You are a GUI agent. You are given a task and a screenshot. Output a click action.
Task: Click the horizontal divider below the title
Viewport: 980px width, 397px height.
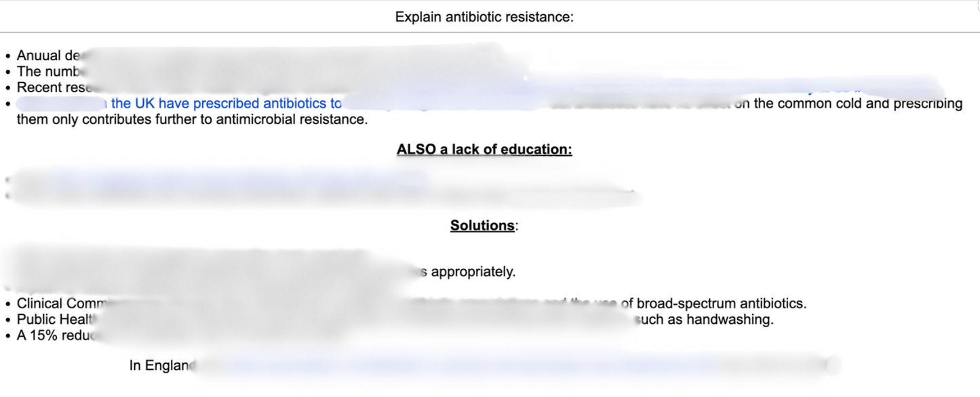(490, 33)
